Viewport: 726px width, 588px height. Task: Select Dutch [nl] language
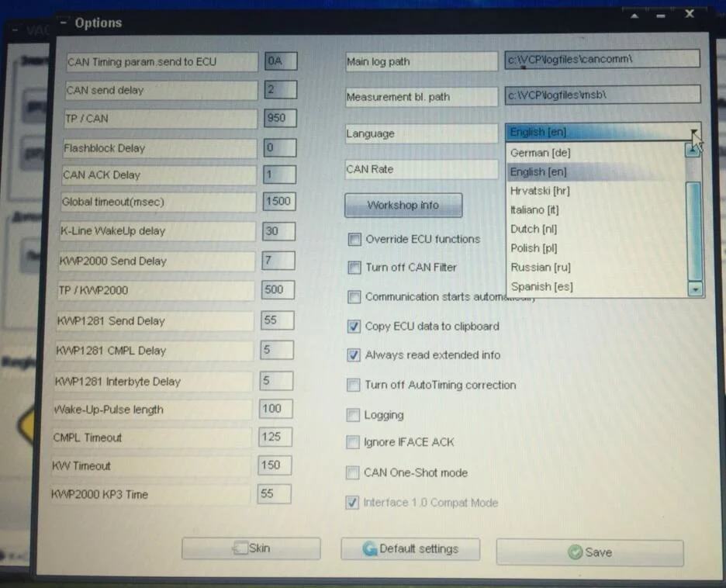tap(534, 229)
